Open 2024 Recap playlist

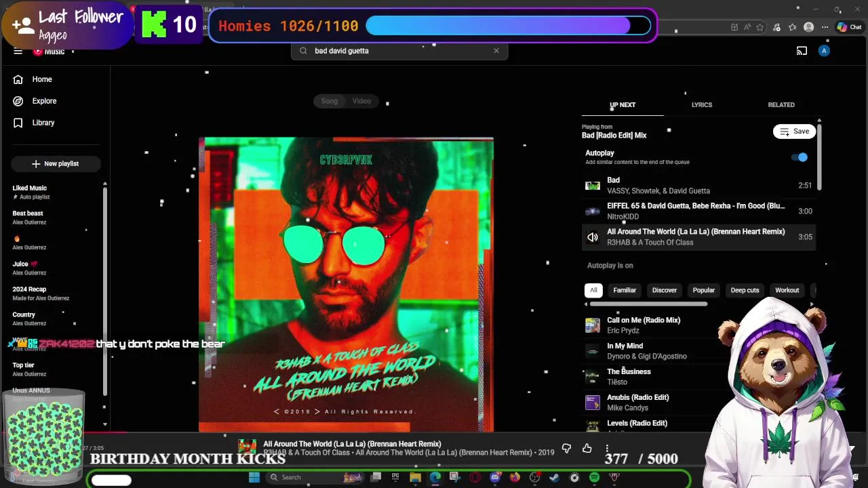pos(56,293)
